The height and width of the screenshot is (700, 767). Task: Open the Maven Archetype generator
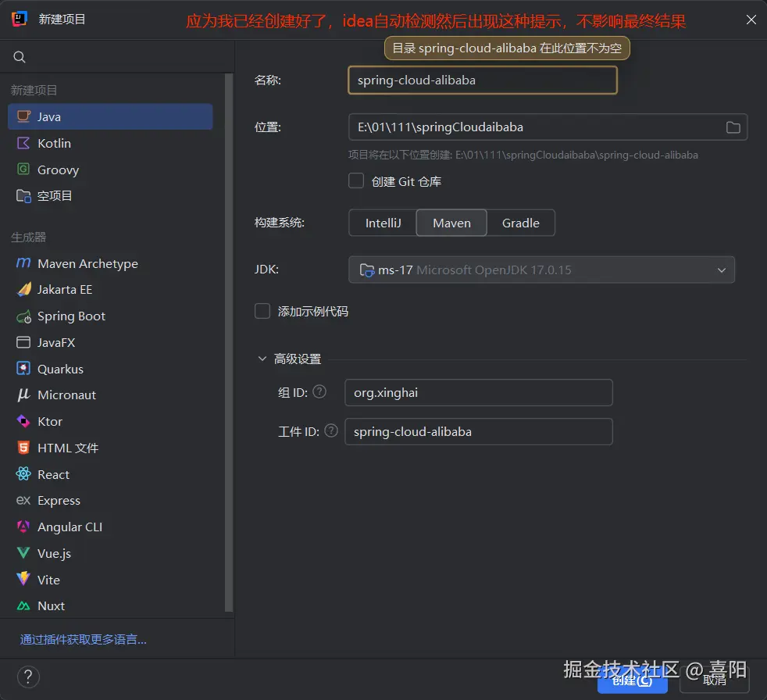click(110, 263)
